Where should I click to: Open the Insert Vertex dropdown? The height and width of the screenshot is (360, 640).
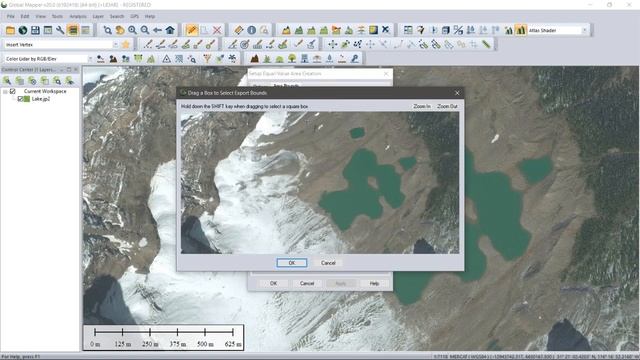pyautogui.click(x=116, y=44)
